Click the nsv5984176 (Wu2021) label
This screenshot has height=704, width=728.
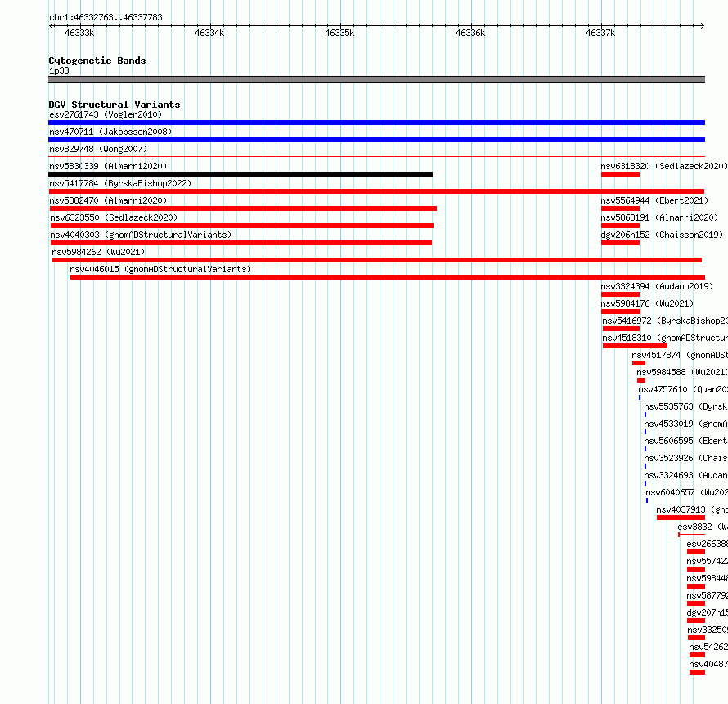click(x=647, y=303)
